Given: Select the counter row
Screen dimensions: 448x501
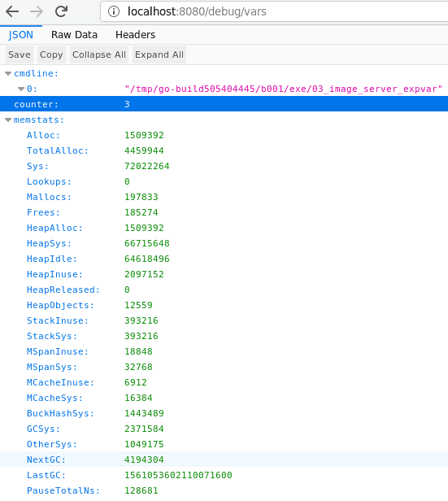Looking at the screenshot, I should click(x=224, y=104).
